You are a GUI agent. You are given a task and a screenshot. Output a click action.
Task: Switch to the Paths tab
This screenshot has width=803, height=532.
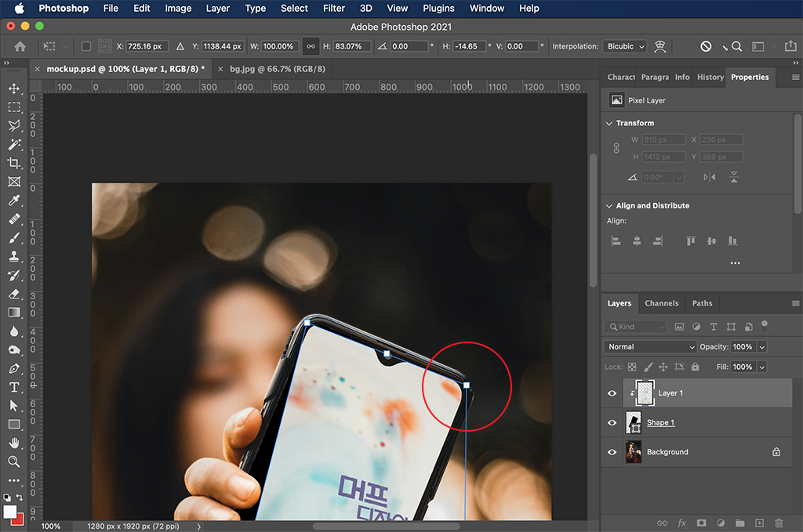(702, 303)
